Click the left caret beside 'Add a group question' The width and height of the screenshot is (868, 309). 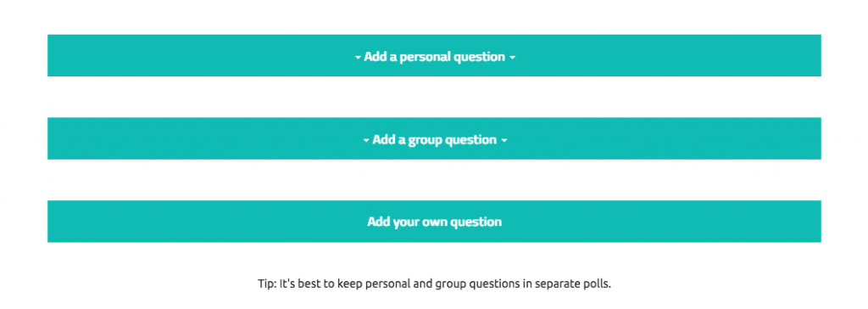366,141
